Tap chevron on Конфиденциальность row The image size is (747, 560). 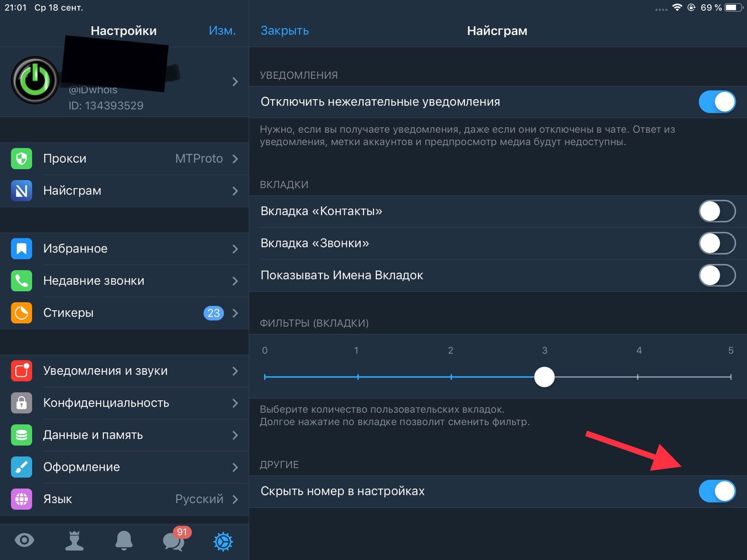[x=235, y=403]
